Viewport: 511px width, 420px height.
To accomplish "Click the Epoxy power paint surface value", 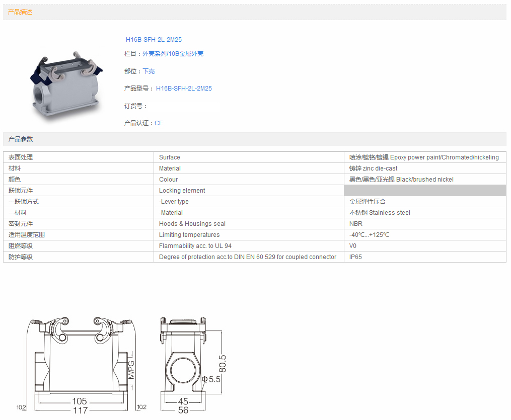I will click(424, 157).
